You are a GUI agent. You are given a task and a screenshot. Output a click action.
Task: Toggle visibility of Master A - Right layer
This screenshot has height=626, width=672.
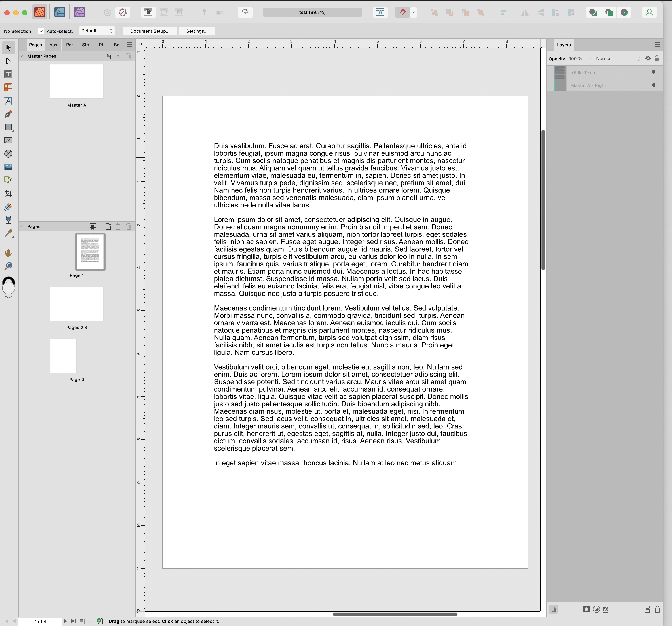click(x=653, y=85)
